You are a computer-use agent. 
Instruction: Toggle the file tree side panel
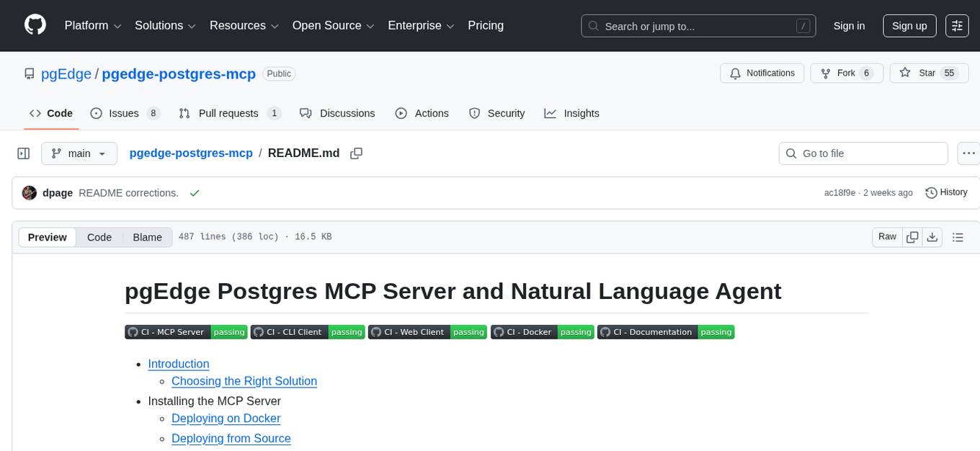click(23, 153)
